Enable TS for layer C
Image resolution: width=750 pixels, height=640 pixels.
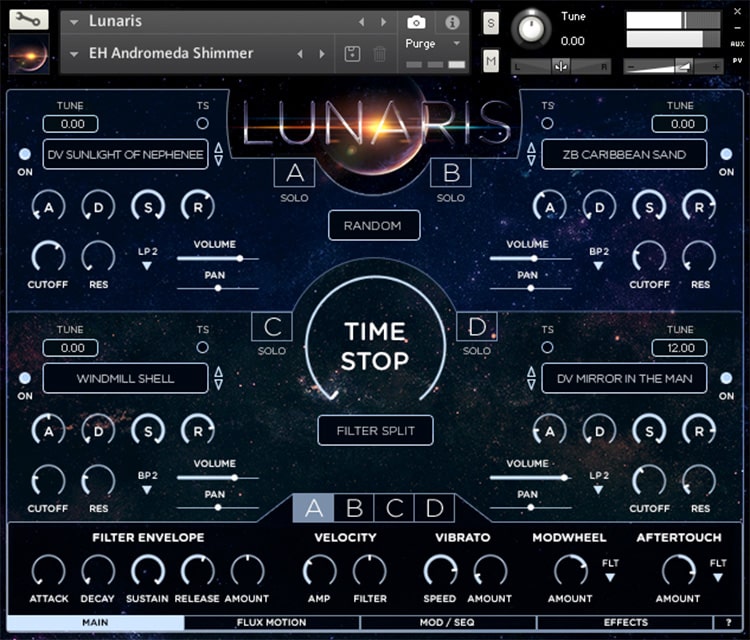tap(203, 347)
